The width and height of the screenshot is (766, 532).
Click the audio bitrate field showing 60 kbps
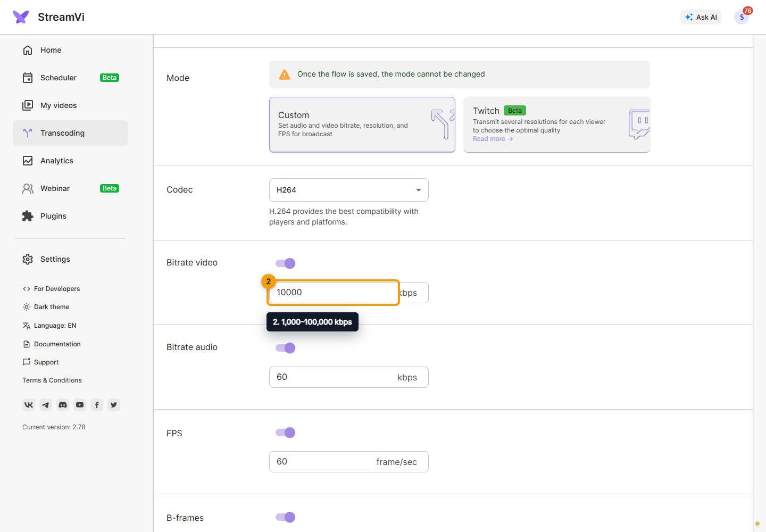[x=349, y=377]
